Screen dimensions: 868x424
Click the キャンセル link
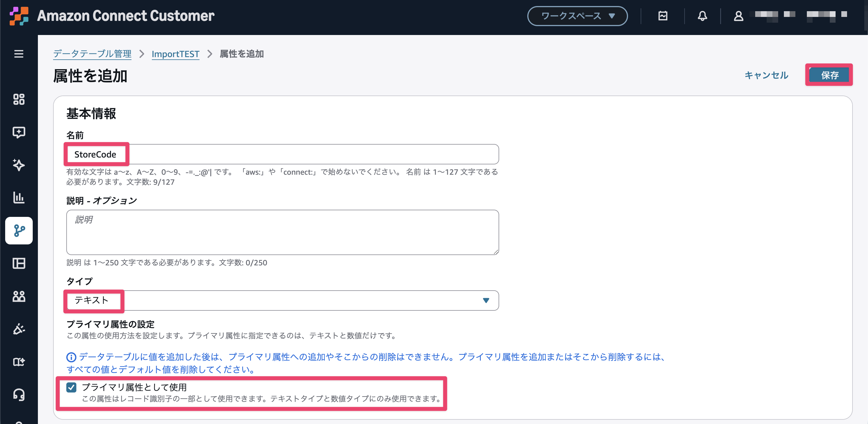pos(766,75)
